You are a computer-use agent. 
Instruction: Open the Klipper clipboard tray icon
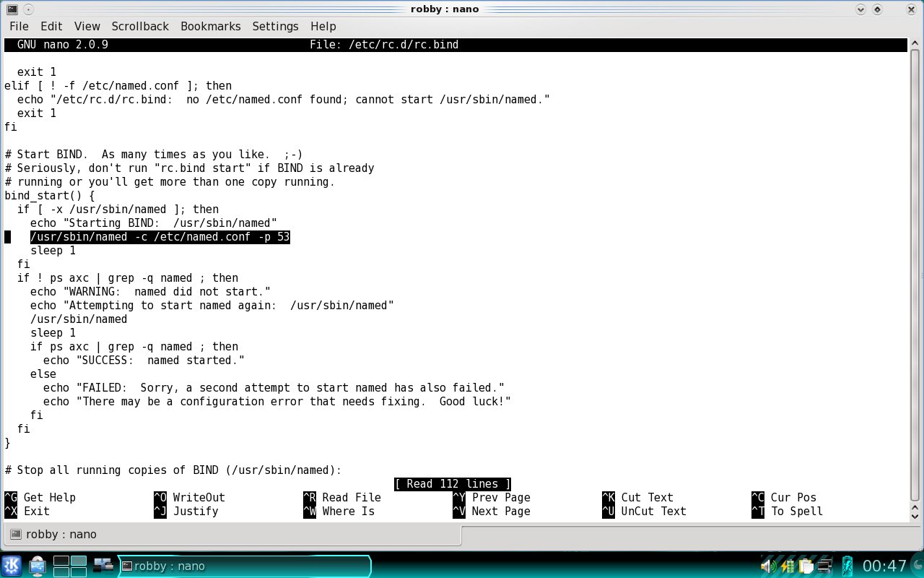pos(806,566)
